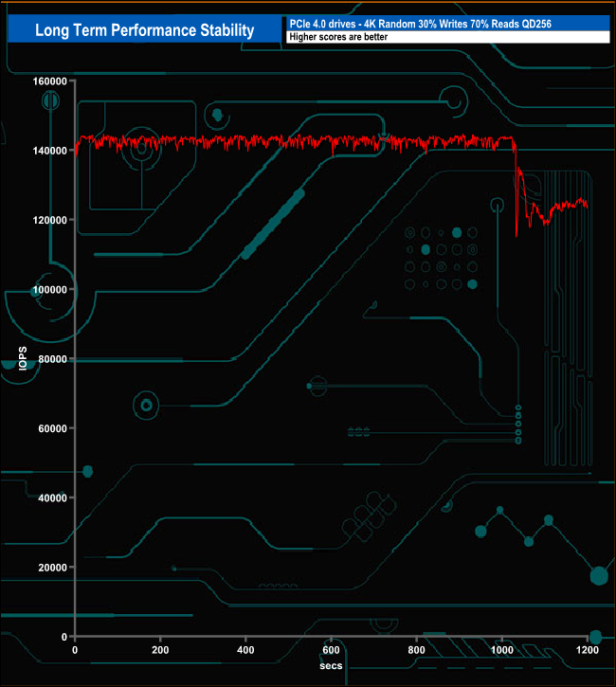This screenshot has height=687, width=616.
Task: Click the 1200 secs x-axis tick
Action: [587, 651]
